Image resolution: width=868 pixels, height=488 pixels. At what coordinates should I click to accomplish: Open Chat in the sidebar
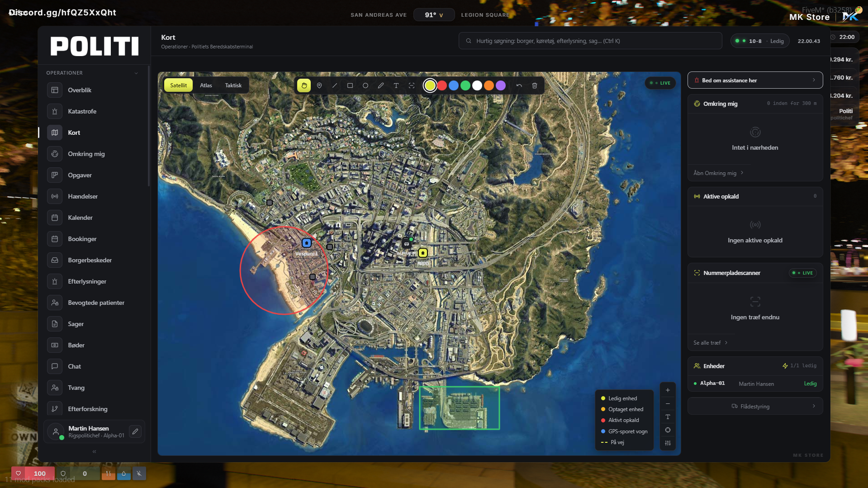93,366
